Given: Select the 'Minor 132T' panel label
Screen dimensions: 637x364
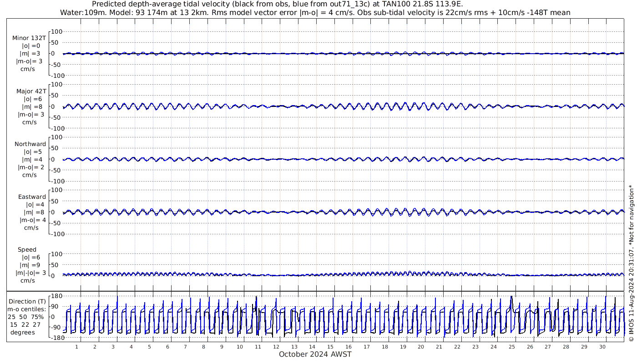Looking at the screenshot, I should click(x=29, y=38).
